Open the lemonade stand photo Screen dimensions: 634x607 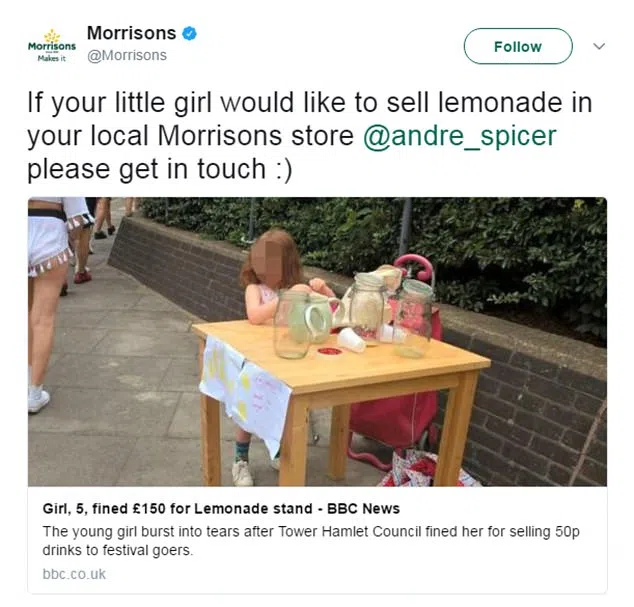pos(317,341)
